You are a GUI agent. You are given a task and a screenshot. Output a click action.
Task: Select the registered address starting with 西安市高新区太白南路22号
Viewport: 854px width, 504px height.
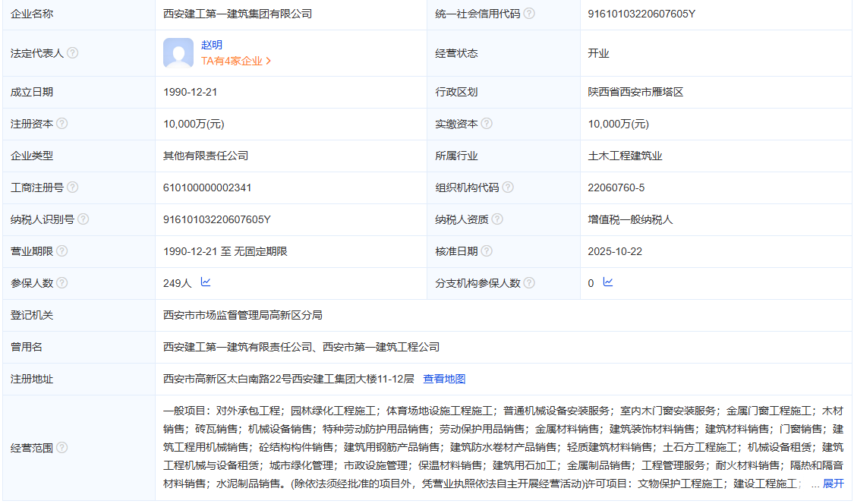tap(288, 379)
